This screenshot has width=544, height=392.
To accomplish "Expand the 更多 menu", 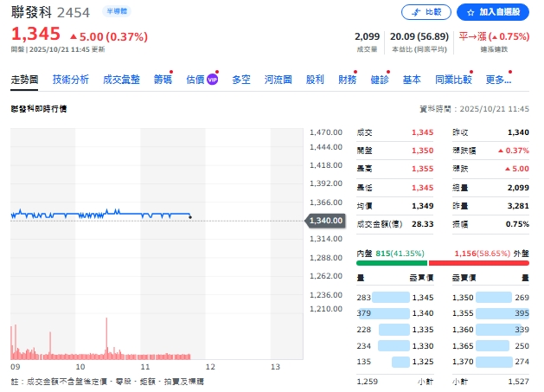I will tap(499, 80).
